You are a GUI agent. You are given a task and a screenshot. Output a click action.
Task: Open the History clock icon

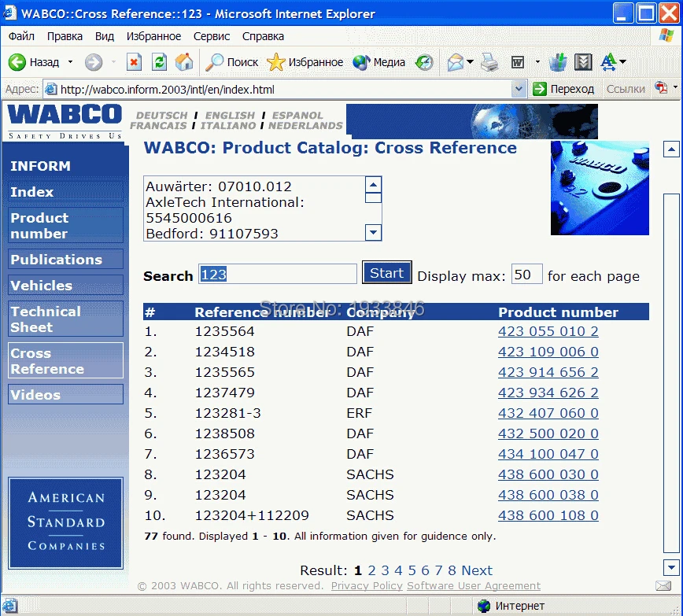click(424, 62)
